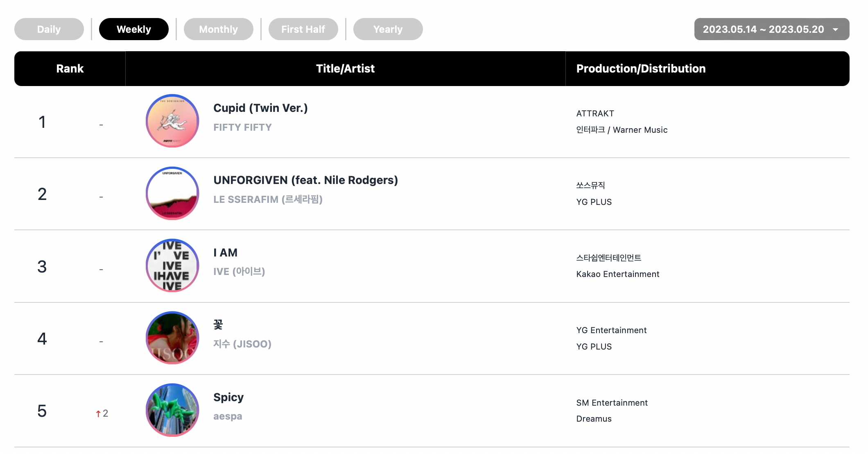Open the Cupid (Twin Ver.) song title
Viewport: 868px width, 454px height.
point(260,108)
